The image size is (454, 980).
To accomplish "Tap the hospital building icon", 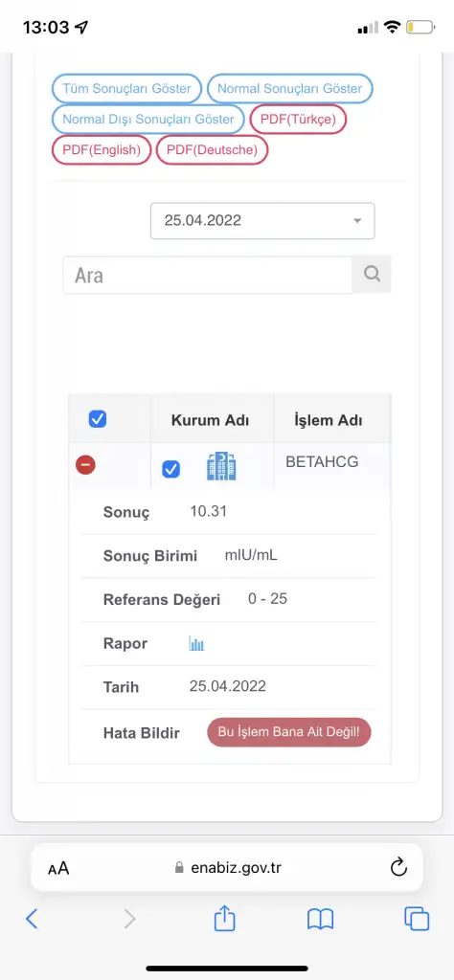I will [221, 467].
